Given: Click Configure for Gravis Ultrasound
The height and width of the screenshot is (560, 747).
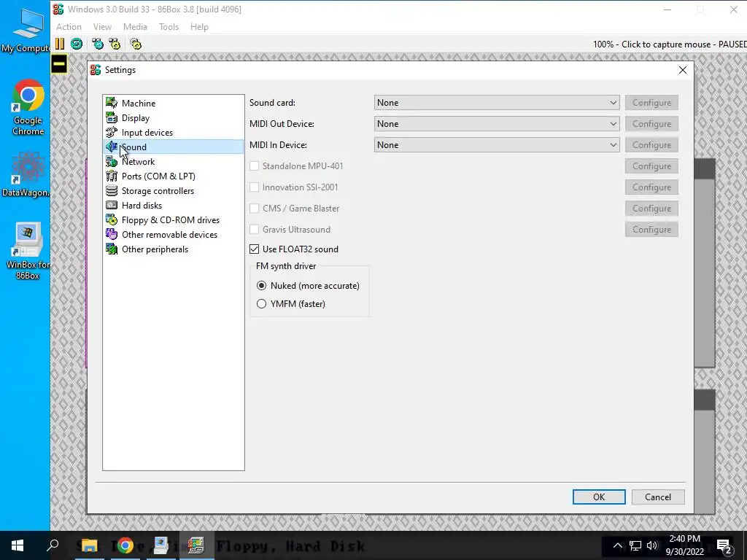Looking at the screenshot, I should coord(651,230).
